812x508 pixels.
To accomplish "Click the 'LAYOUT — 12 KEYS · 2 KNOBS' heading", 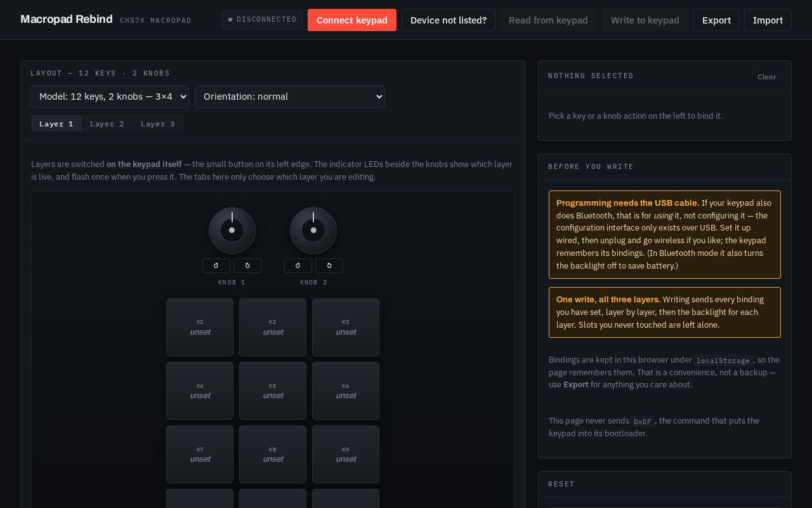I will [x=100, y=74].
